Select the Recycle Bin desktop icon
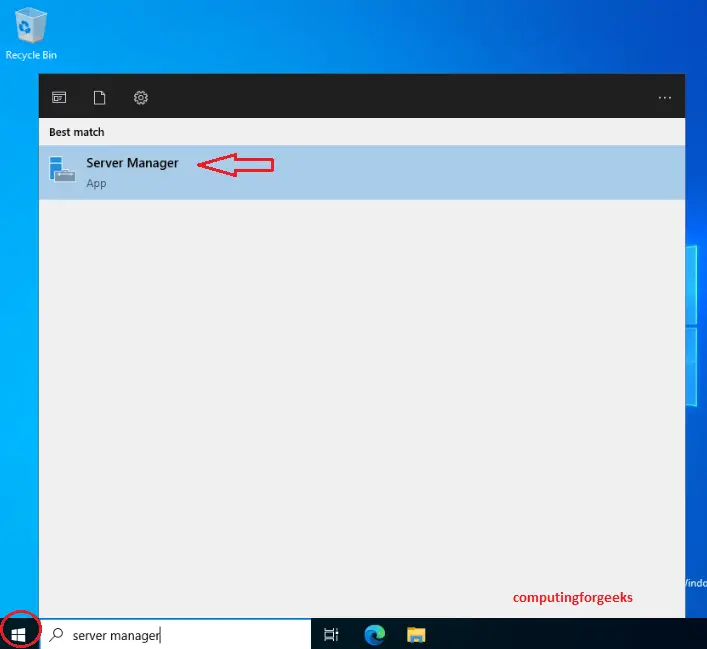 [31, 34]
